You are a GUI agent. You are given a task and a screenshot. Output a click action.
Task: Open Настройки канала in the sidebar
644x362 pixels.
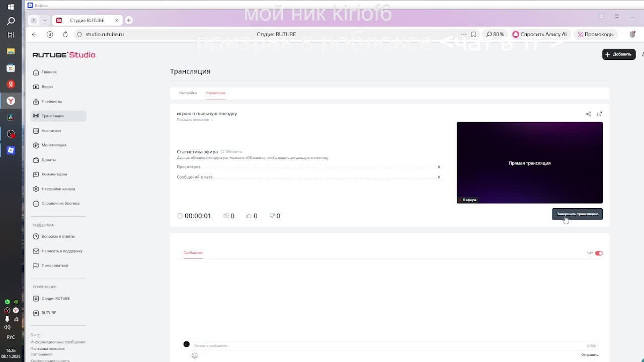click(58, 189)
